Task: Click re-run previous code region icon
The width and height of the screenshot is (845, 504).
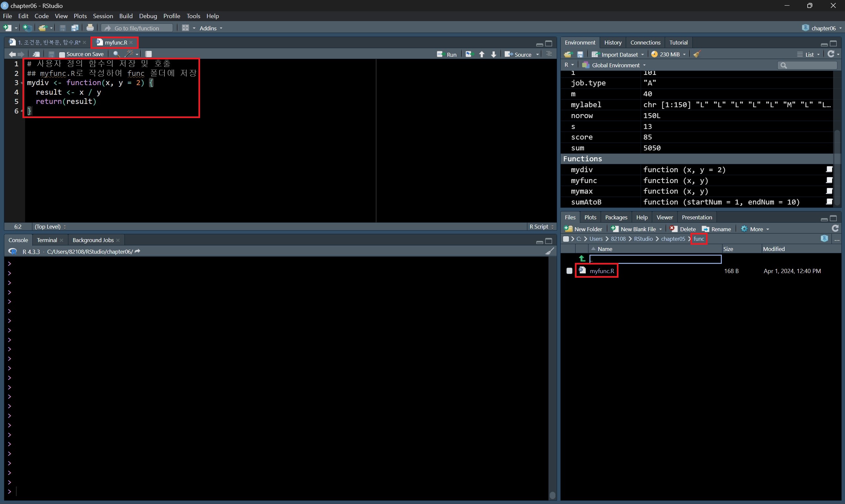Action: pyautogui.click(x=470, y=54)
